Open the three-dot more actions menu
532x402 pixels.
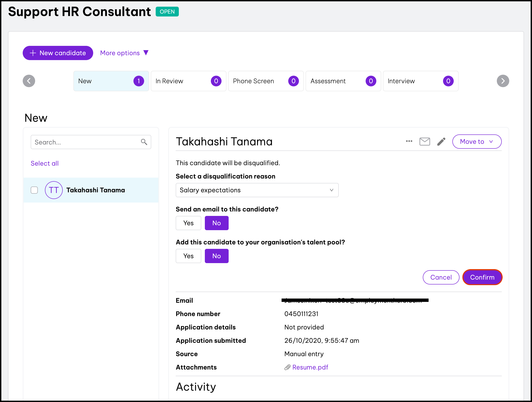[409, 141]
